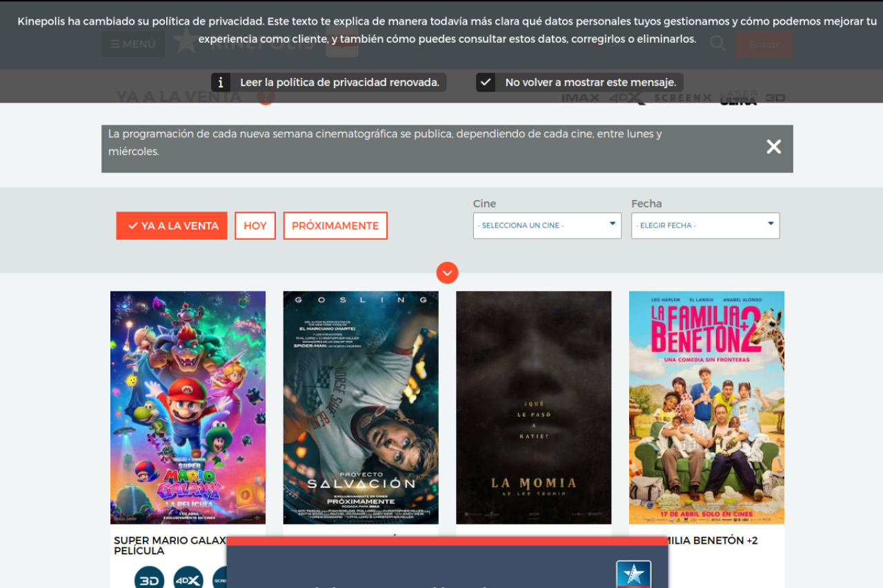The width and height of the screenshot is (883, 588).
Task: Close the weekly programming notice banner
Action: (x=773, y=147)
